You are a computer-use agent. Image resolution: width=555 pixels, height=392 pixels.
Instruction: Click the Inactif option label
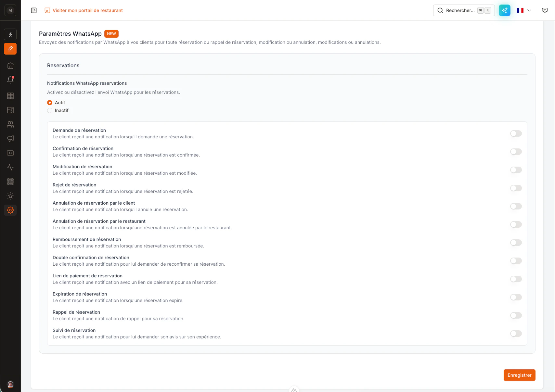(62, 110)
